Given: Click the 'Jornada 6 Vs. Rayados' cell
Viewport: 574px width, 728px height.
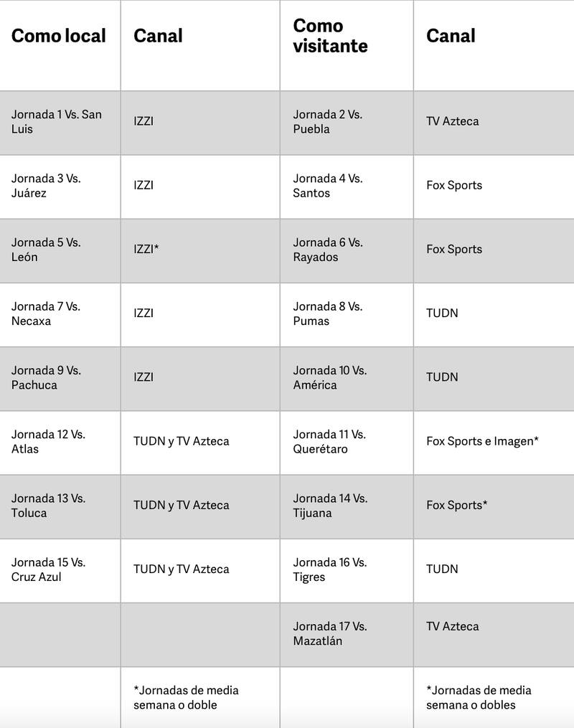Looking at the screenshot, I should click(328, 250).
